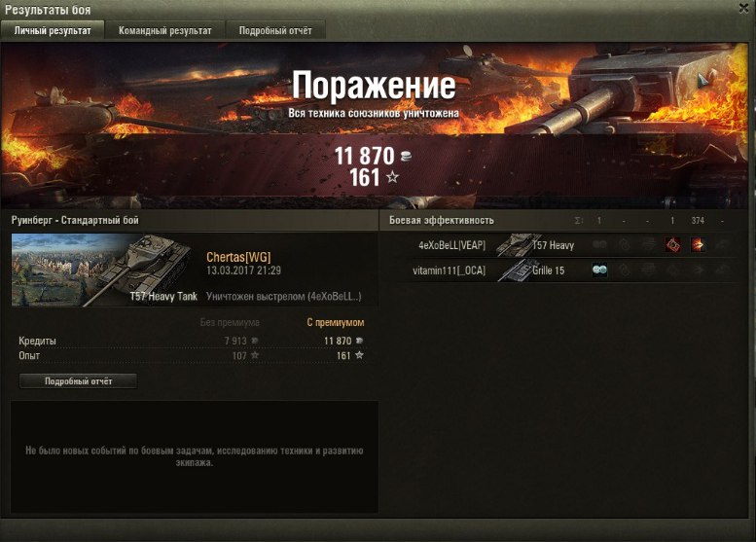Click player name 4eXoBeLL[VEAP]
Image resolution: width=756 pixels, height=542 pixels.
(x=451, y=245)
